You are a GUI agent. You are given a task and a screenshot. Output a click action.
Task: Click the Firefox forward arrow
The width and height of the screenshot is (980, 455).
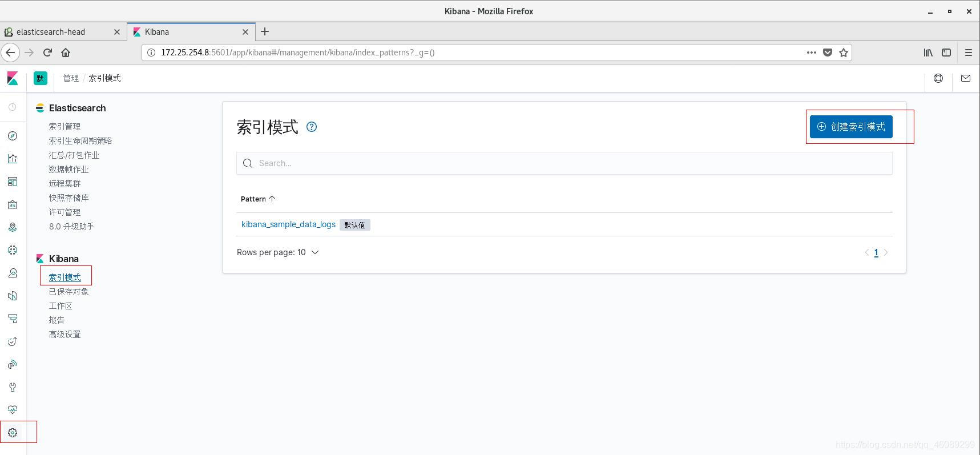29,53
